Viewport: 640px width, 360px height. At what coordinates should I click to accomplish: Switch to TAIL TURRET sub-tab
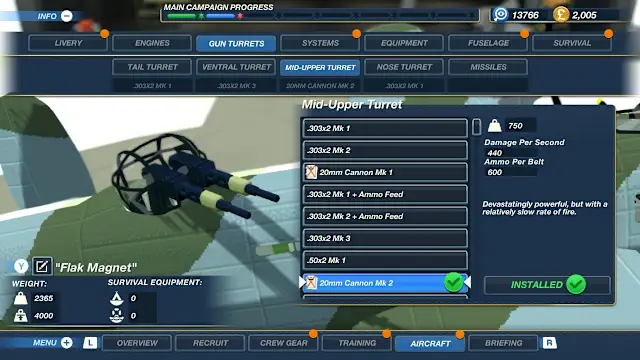(152, 67)
